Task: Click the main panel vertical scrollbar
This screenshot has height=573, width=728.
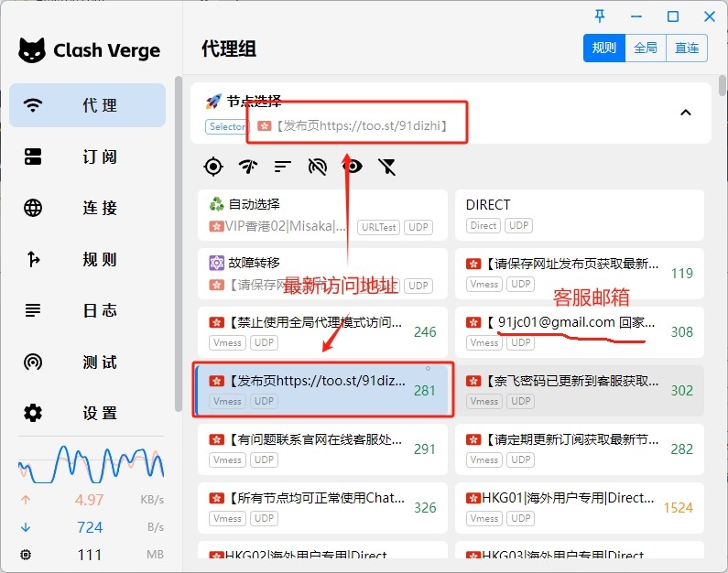Action: point(722,85)
